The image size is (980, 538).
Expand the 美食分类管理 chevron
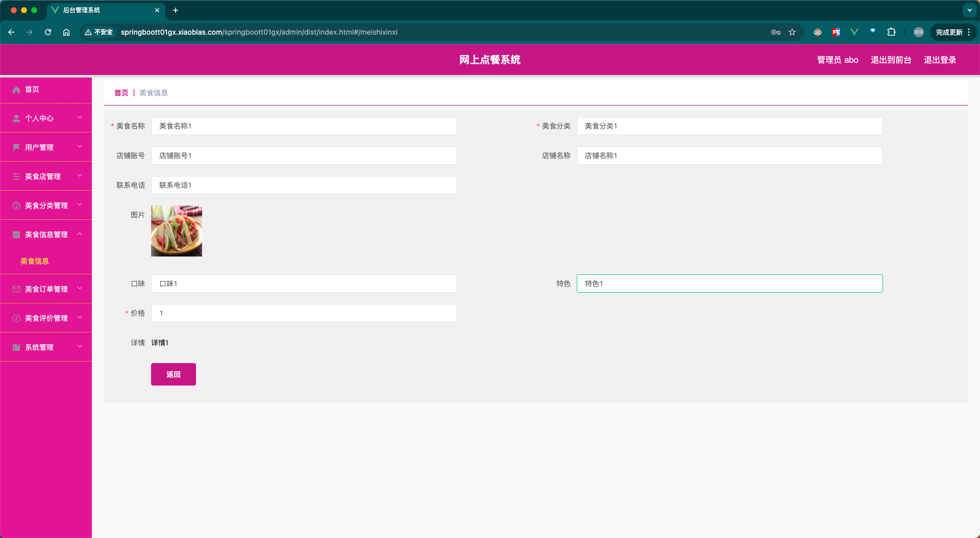(80, 205)
